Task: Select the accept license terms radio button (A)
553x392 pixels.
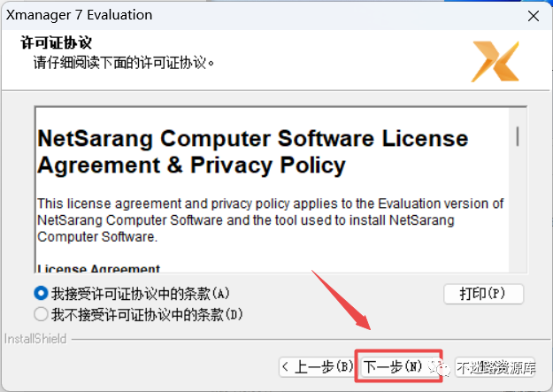Action: coord(41,293)
